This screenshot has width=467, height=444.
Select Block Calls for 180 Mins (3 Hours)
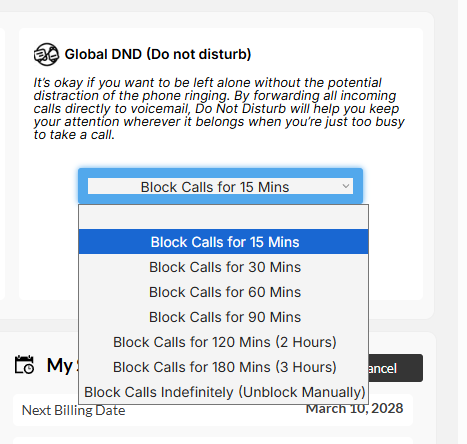[x=223, y=367]
